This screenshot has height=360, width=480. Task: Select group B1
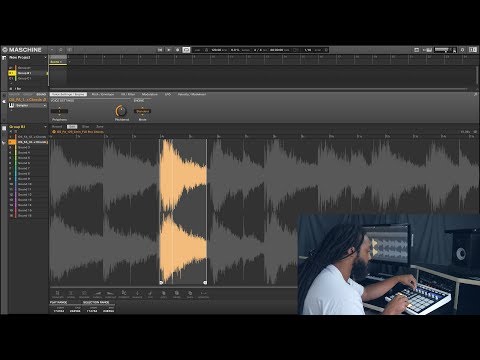click(x=28, y=73)
